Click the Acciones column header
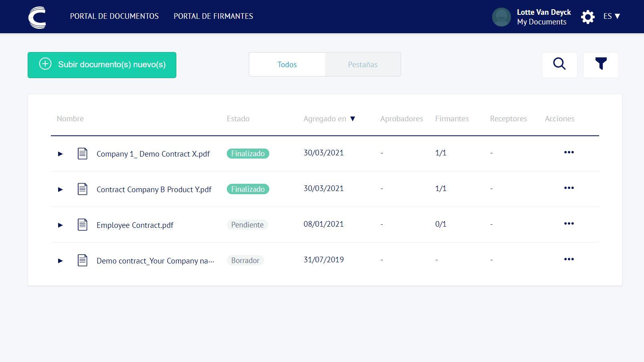Screen dimensions: 644x362 (x=559, y=119)
